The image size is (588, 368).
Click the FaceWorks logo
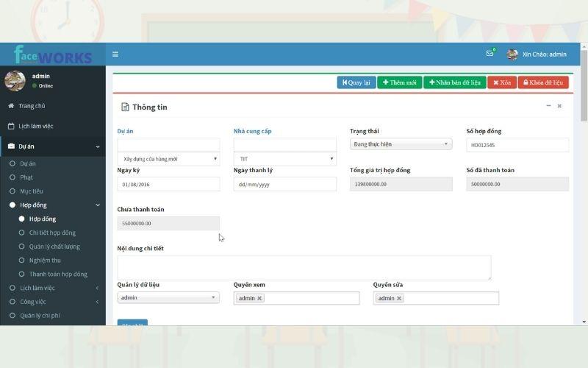coord(53,55)
